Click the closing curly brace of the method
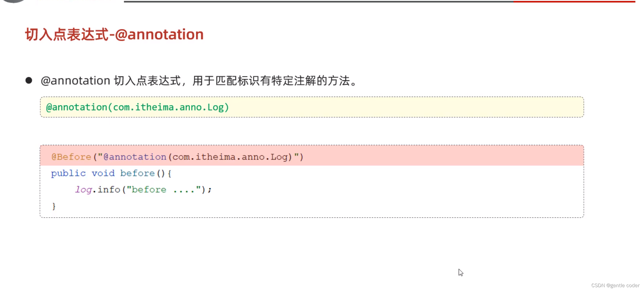 click(x=54, y=206)
